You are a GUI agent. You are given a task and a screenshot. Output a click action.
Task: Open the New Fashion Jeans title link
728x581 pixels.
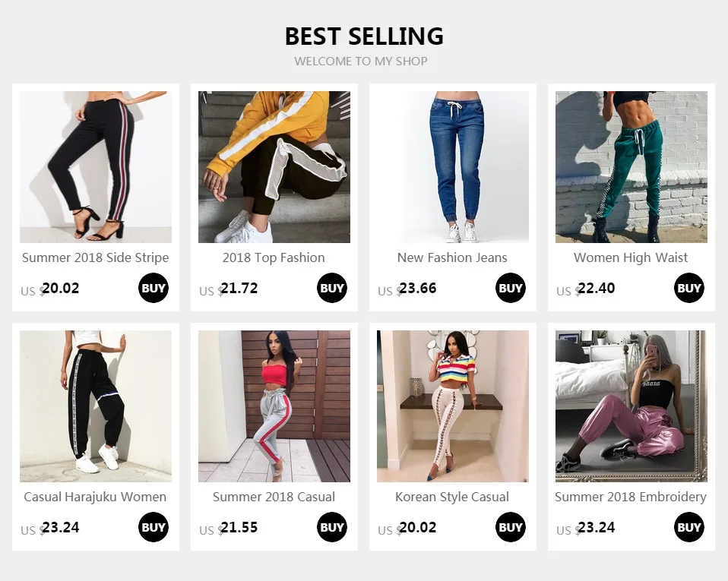452,257
